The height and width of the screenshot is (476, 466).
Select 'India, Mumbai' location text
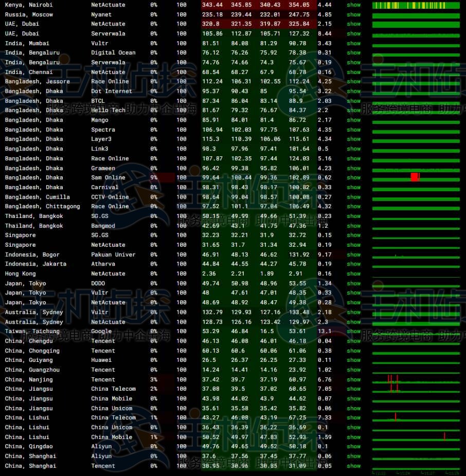tap(27, 43)
